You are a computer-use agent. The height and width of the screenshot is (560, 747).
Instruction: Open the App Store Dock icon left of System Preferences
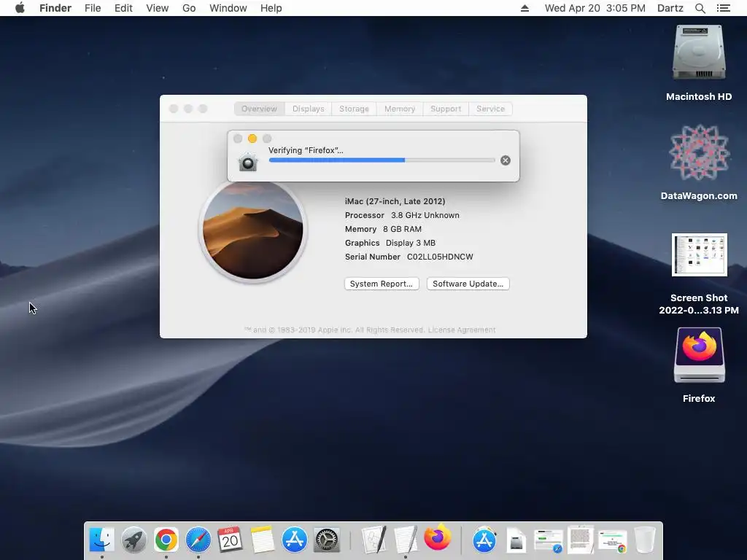tap(295, 540)
